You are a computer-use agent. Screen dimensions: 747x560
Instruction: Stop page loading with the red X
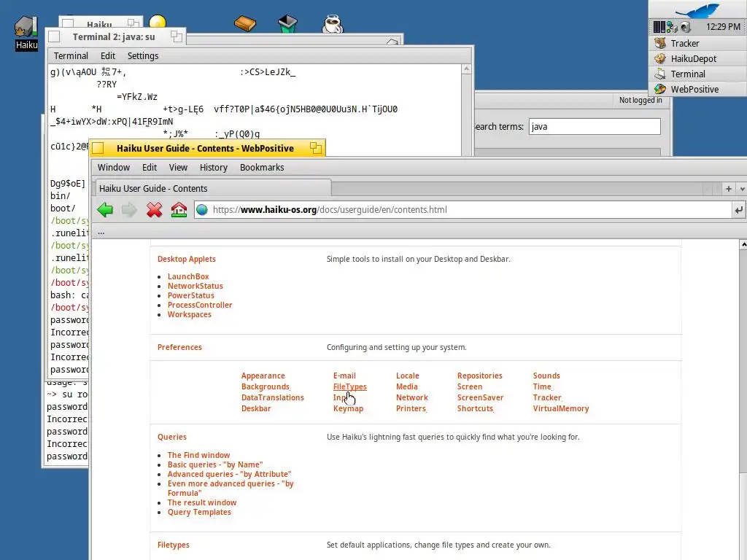click(155, 209)
